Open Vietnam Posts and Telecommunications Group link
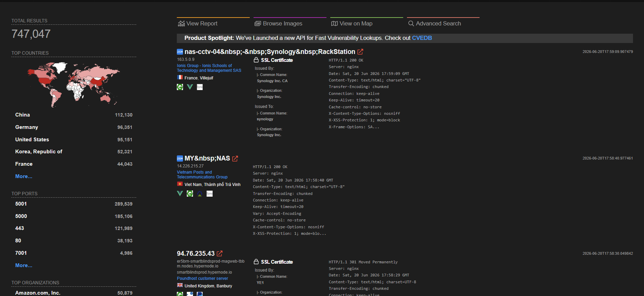This screenshot has height=296, width=644. coord(202,175)
